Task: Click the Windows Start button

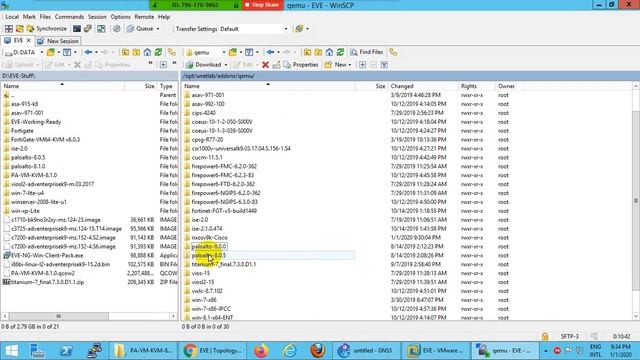Action: click(x=11, y=351)
